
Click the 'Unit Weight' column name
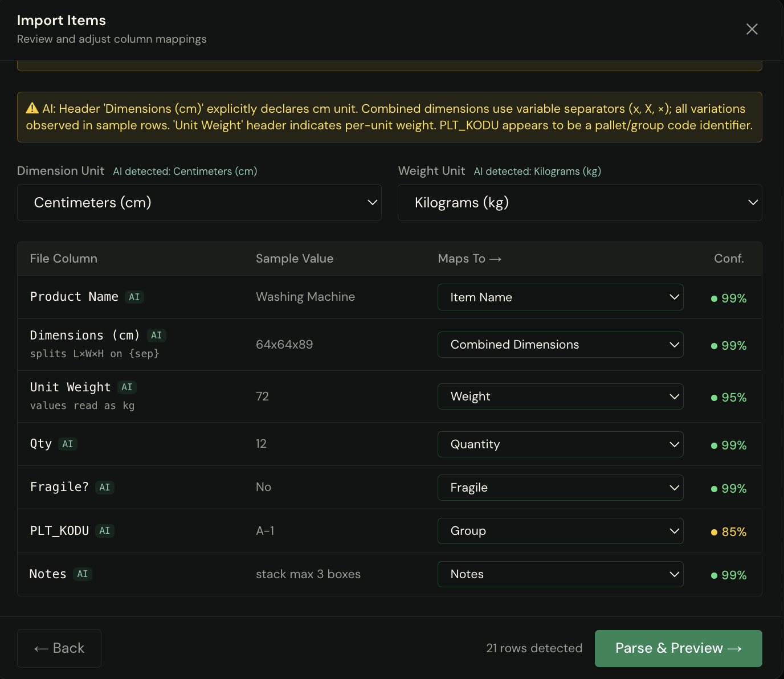70,387
